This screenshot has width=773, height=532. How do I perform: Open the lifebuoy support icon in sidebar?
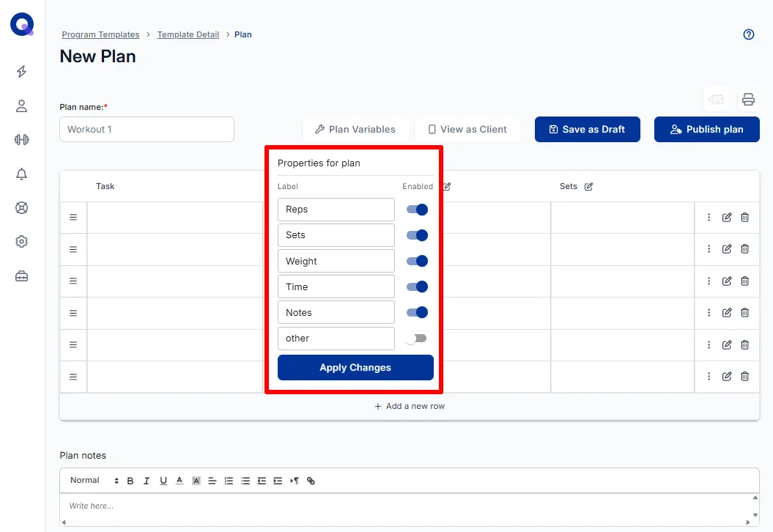tap(22, 207)
